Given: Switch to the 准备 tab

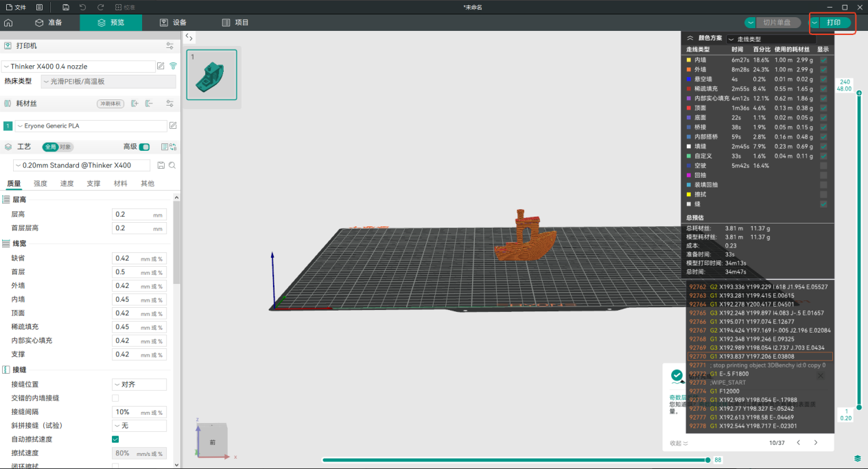Looking at the screenshot, I should [49, 23].
